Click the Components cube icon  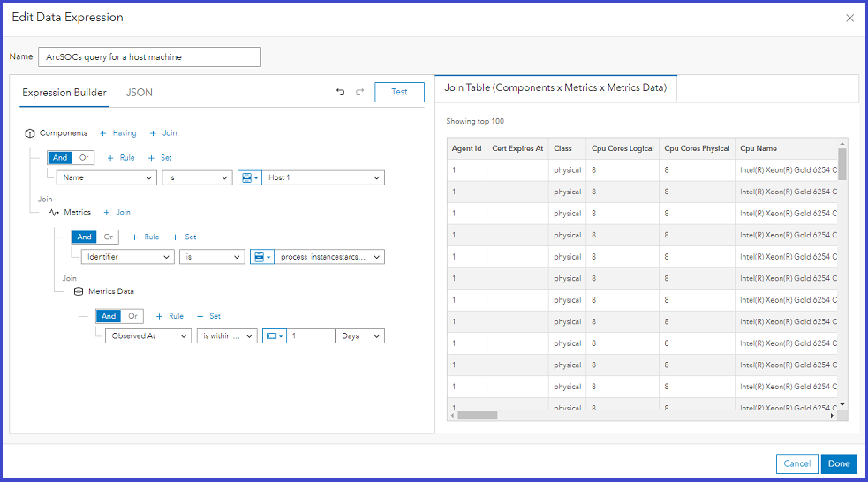(29, 133)
